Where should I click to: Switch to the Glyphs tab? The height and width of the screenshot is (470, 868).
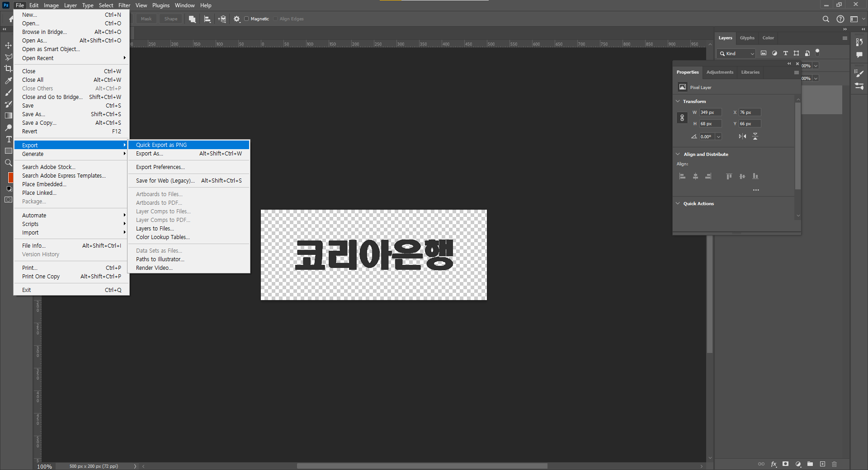click(747, 38)
